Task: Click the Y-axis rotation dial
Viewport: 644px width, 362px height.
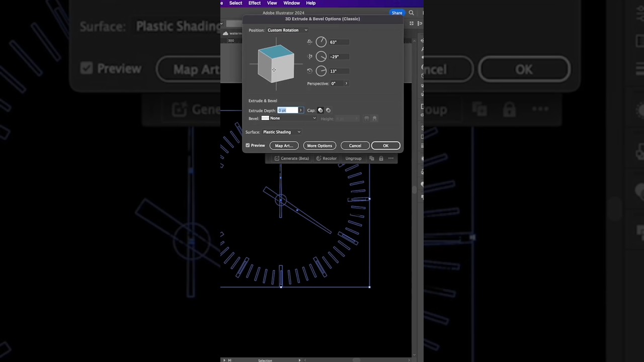Action: [x=321, y=56]
